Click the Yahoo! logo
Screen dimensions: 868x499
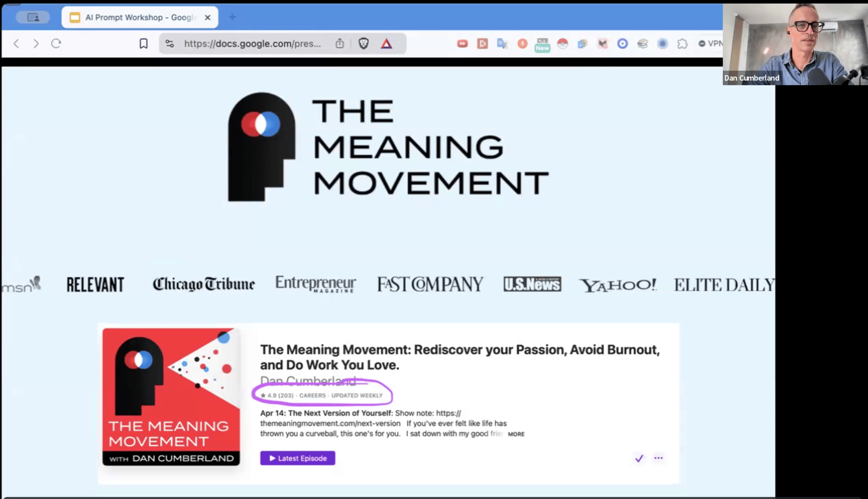coord(618,285)
